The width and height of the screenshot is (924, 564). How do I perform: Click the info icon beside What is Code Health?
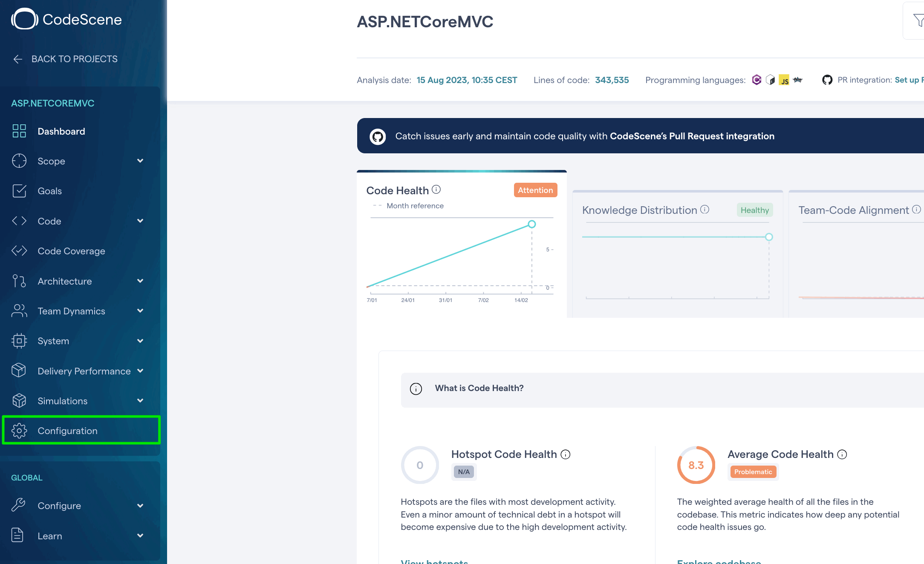click(416, 388)
